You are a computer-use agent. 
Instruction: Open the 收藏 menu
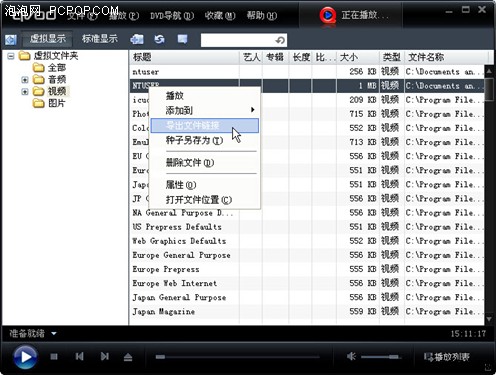[x=220, y=16]
